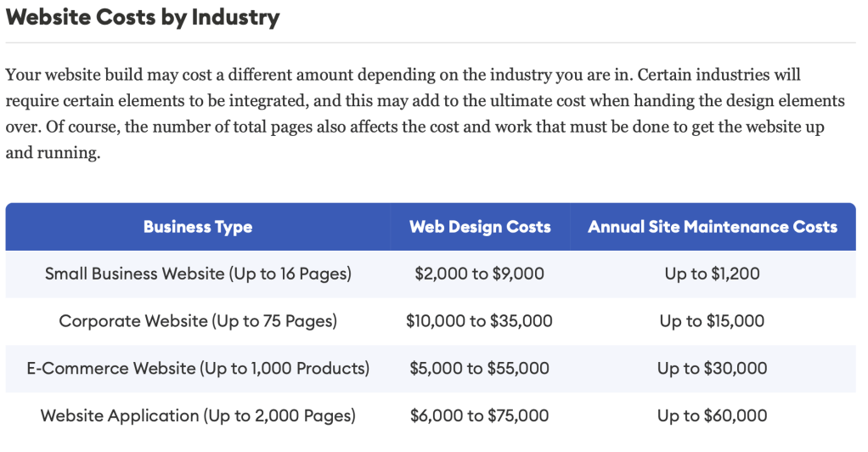
Task: Click the "Up to $60,000" maintenance cost
Action: click(x=713, y=415)
